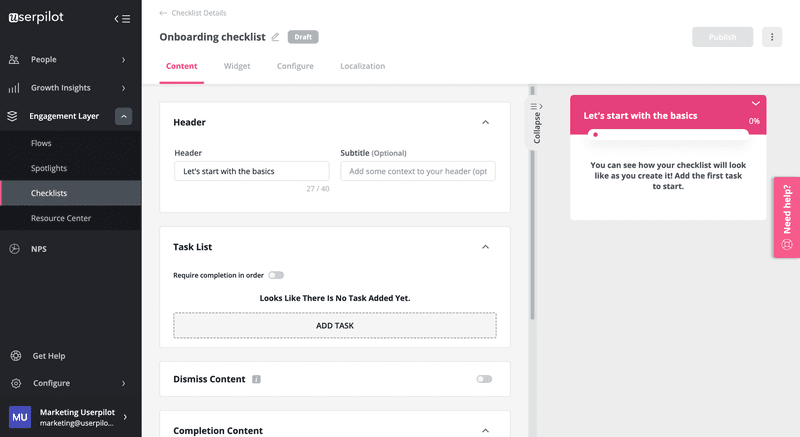Image resolution: width=800 pixels, height=437 pixels.
Task: Enable the Dismiss Content switch
Action: coord(485,380)
